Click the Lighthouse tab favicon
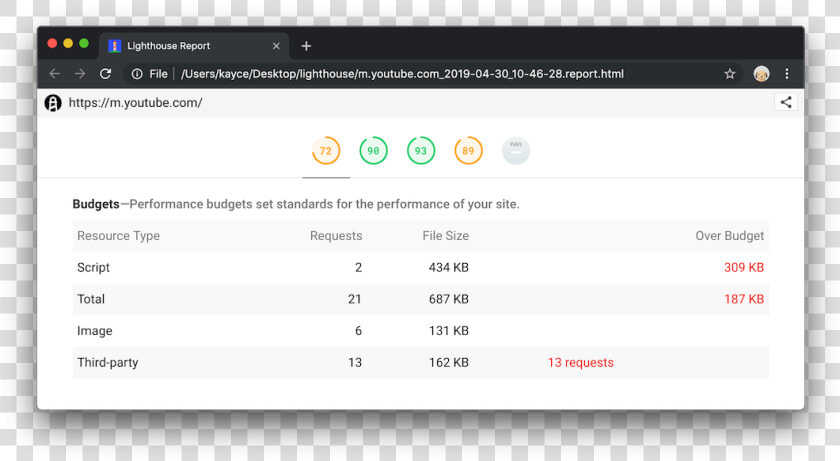The height and width of the screenshot is (461, 840). coord(115,46)
